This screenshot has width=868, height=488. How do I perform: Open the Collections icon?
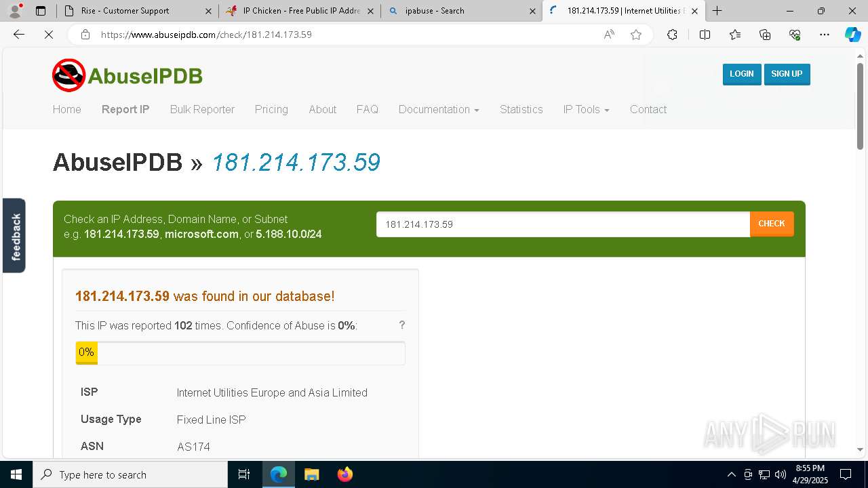coord(765,35)
